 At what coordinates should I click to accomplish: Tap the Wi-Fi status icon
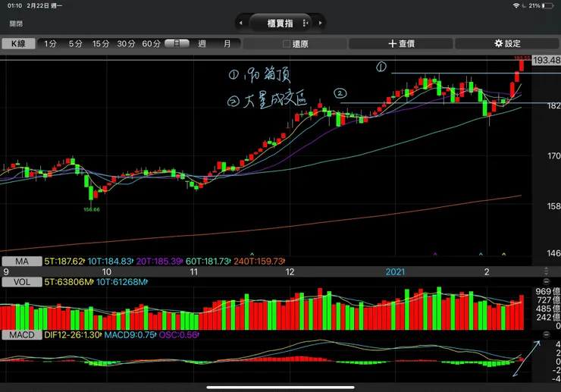point(516,6)
